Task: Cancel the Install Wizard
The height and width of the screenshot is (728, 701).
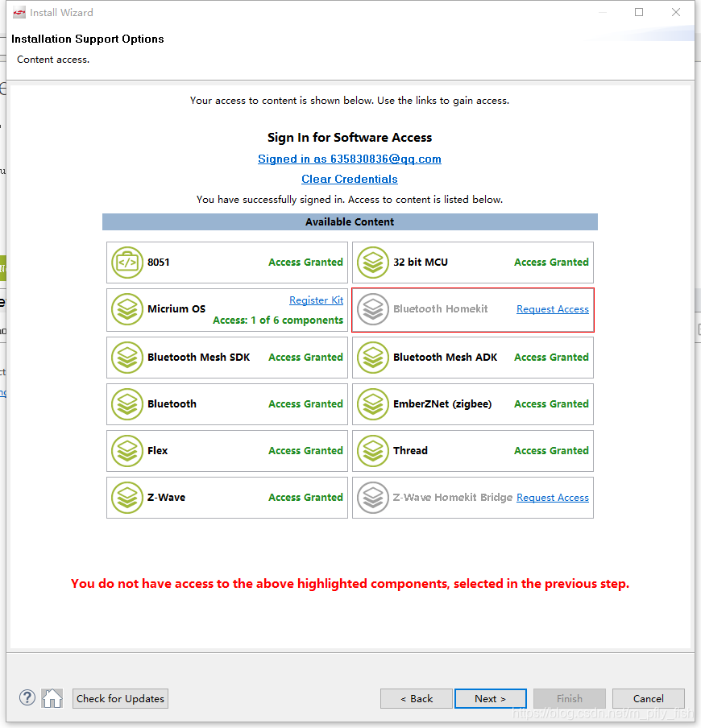Action: [649, 699]
